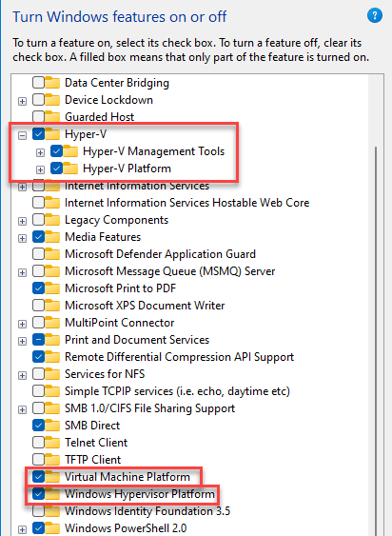The width and height of the screenshot is (392, 536).
Task: Expand SMB 1.0/CIFS File Sharing Support node
Action: click(x=22, y=409)
